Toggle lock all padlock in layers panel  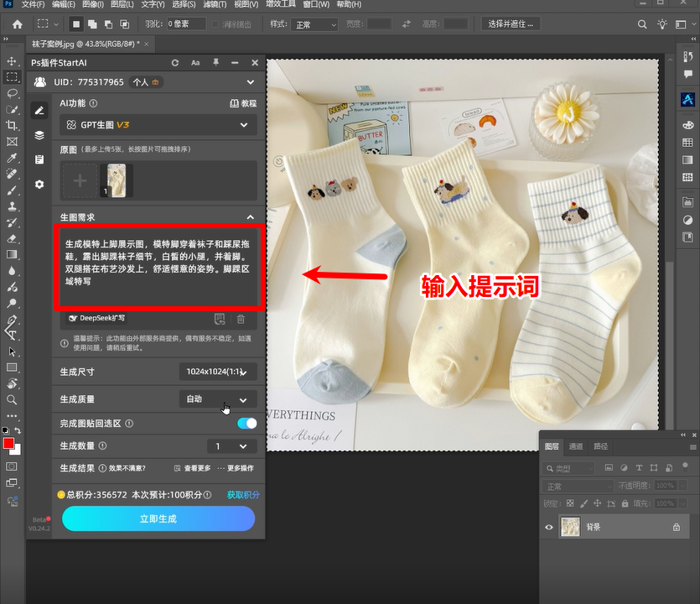pyautogui.click(x=625, y=503)
